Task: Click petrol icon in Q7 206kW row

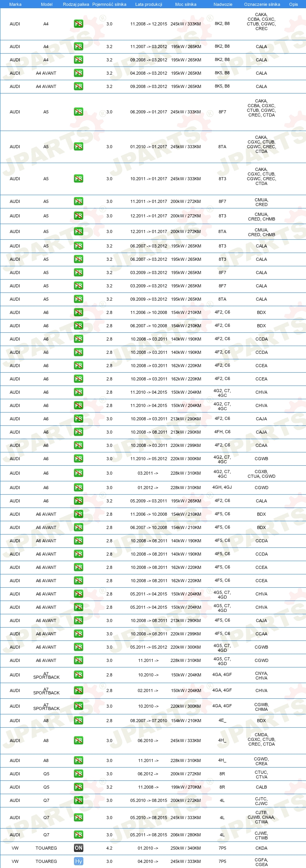Action: pyautogui.click(x=79, y=835)
